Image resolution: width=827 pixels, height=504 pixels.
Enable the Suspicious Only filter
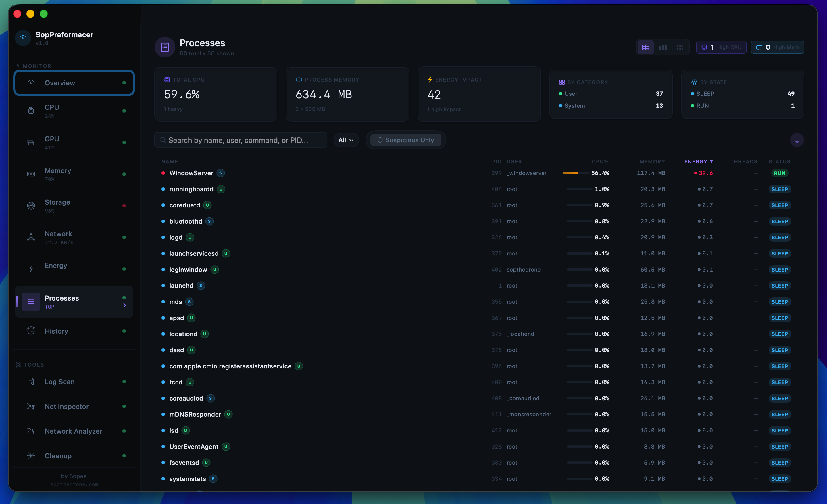(405, 140)
